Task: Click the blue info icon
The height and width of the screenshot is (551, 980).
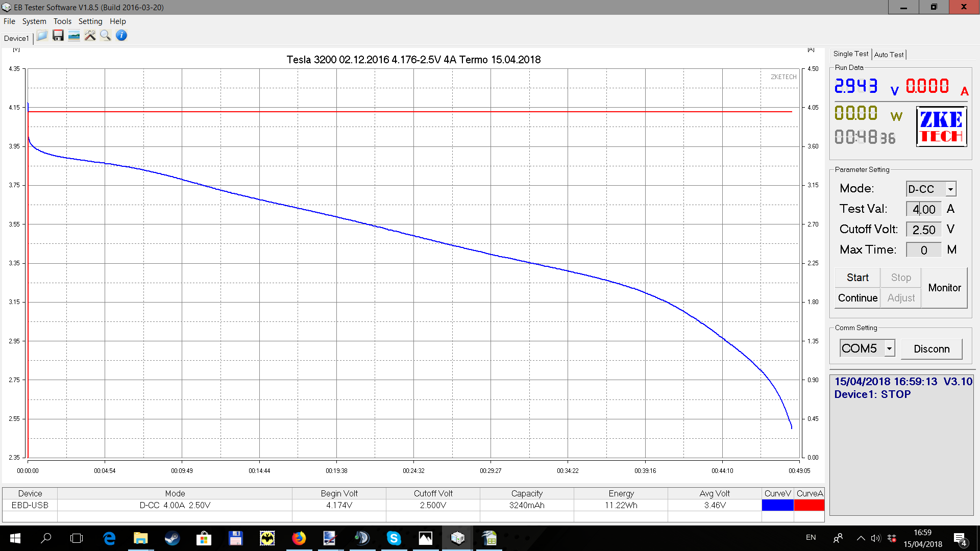Action: (121, 36)
